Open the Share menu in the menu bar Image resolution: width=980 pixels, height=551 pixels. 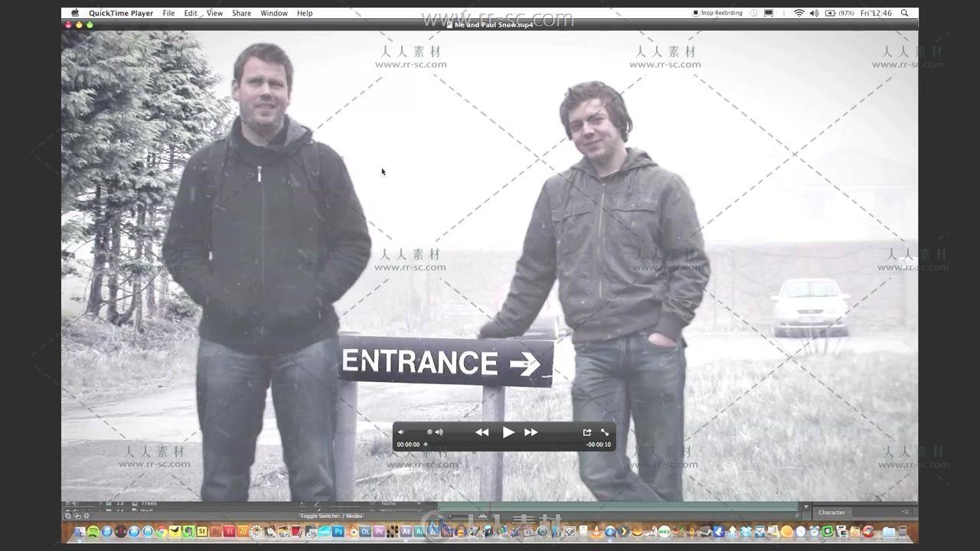tap(241, 13)
